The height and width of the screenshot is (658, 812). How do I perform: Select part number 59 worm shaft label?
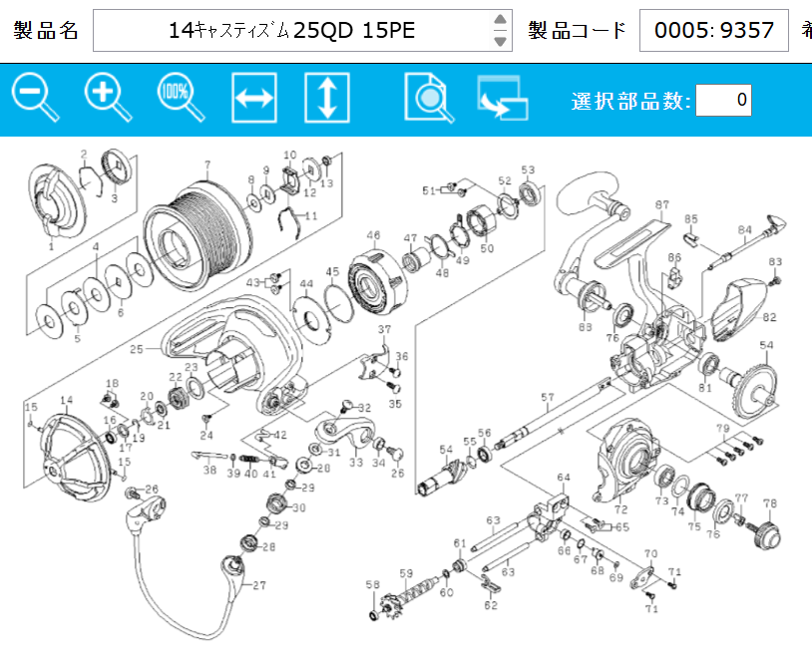tap(406, 573)
